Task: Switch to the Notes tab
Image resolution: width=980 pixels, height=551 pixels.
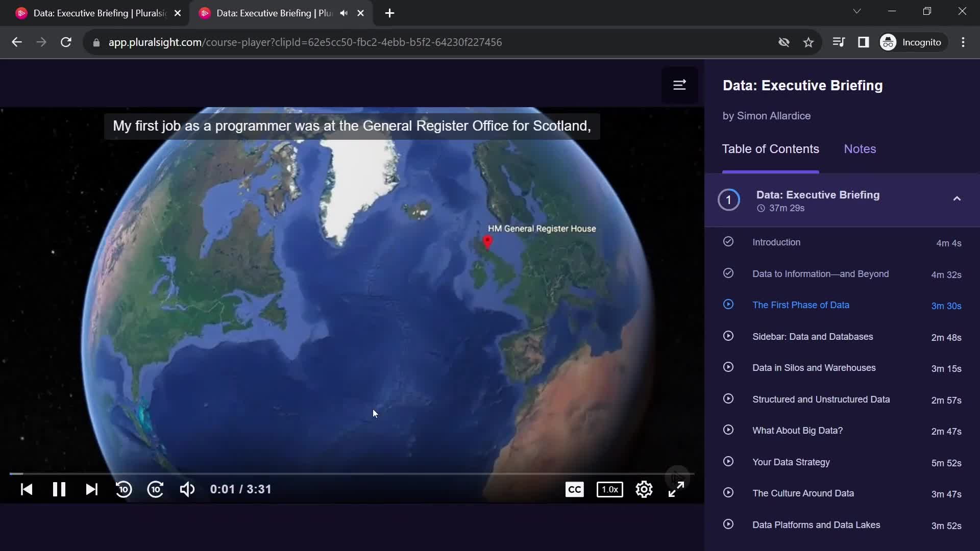Action: click(x=860, y=148)
